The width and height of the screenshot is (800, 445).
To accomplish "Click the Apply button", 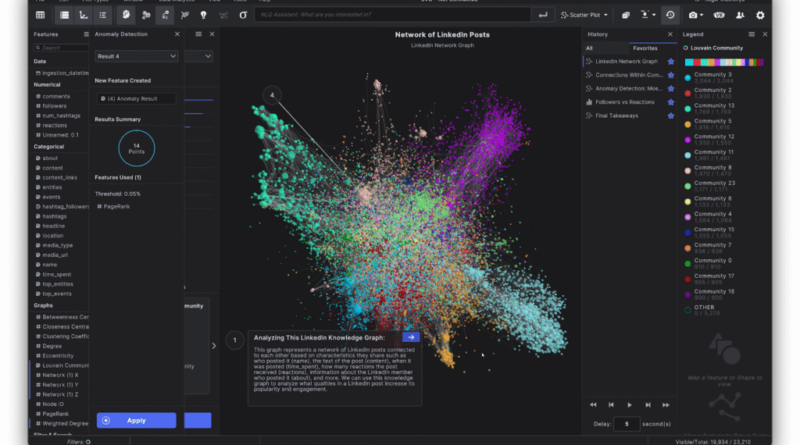I will point(136,421).
